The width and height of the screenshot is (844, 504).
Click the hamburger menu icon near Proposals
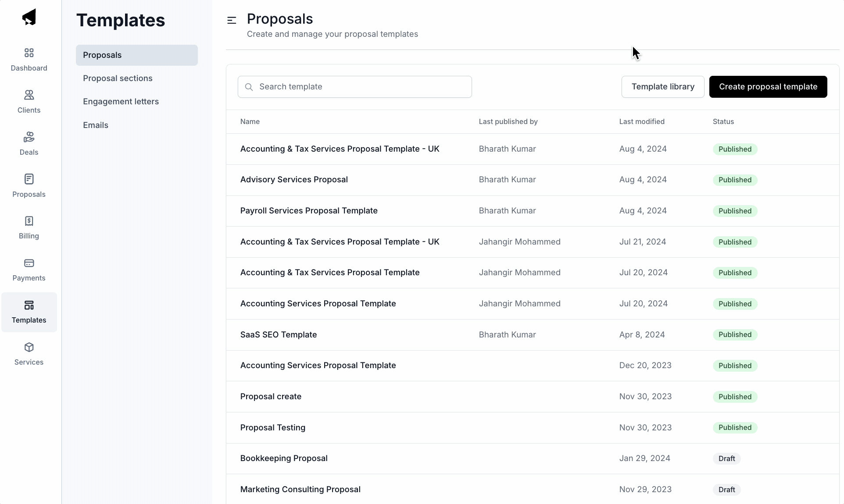[232, 20]
